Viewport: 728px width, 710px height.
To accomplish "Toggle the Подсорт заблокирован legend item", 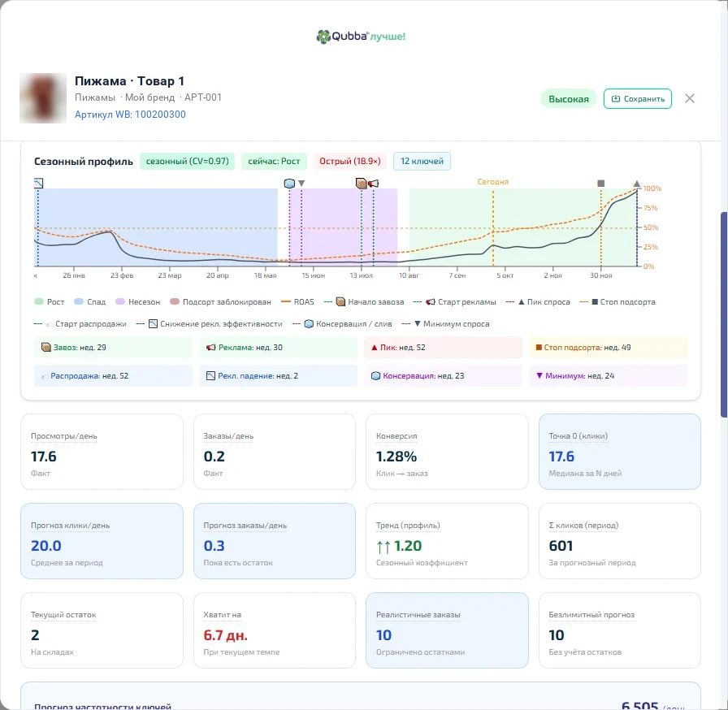I will point(220,301).
